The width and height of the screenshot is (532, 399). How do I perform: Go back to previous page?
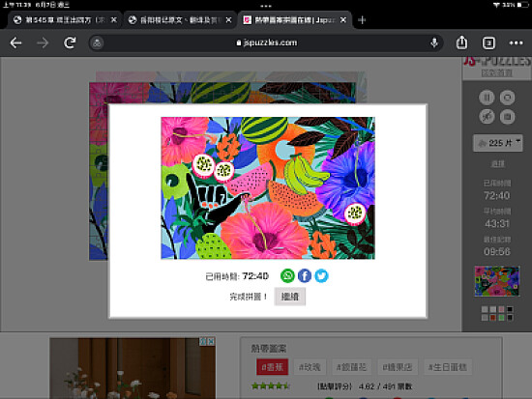click(x=15, y=43)
